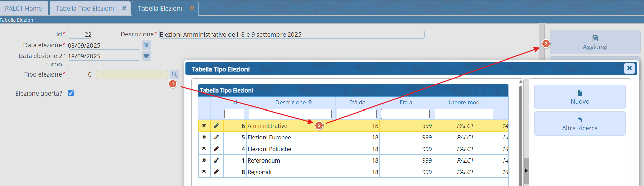Expand the side panel using black arrow
Viewport: 644px width, 186px height.
pyautogui.click(x=526, y=171)
